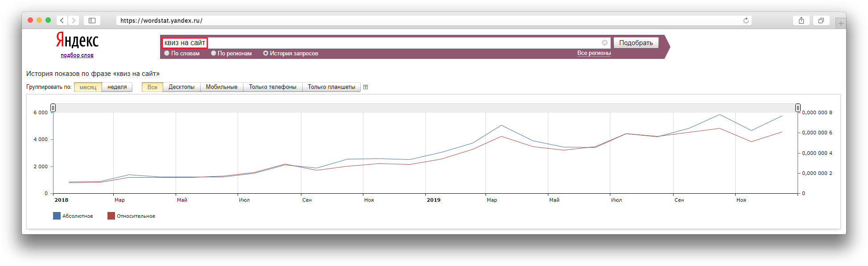Switch grouping to 'неделя'
The image size is (868, 266).
[117, 87]
